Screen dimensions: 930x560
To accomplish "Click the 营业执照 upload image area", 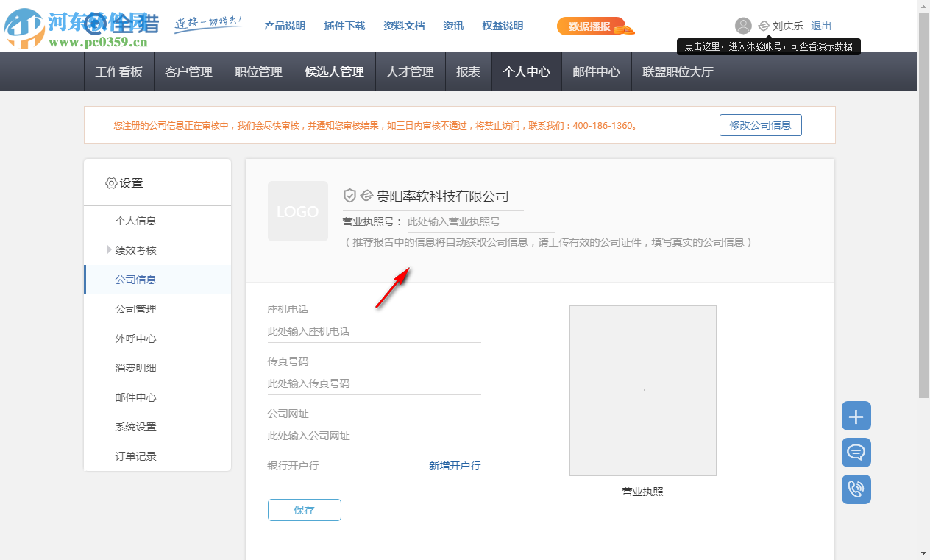I will point(643,391).
